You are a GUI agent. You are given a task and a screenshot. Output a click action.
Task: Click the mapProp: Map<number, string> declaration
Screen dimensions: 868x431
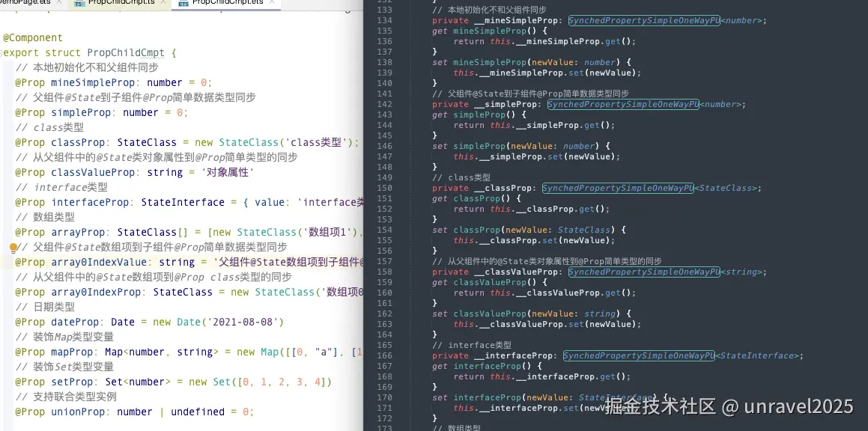click(189, 352)
